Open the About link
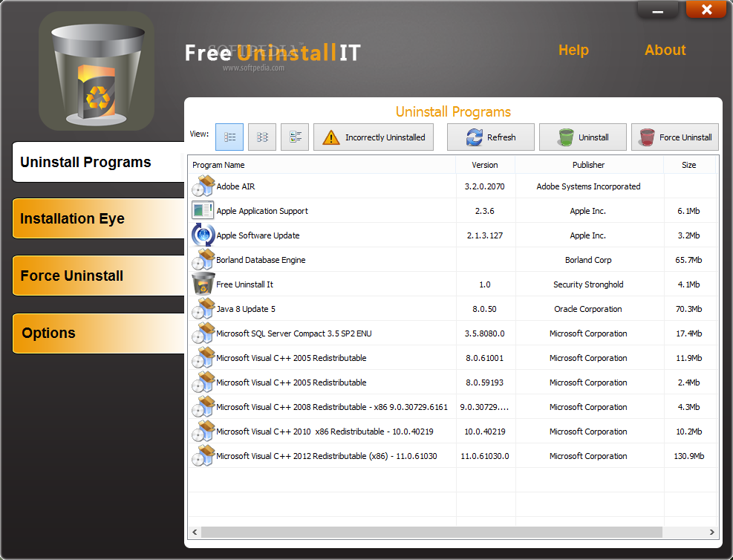The width and height of the screenshot is (733, 560). (x=665, y=50)
